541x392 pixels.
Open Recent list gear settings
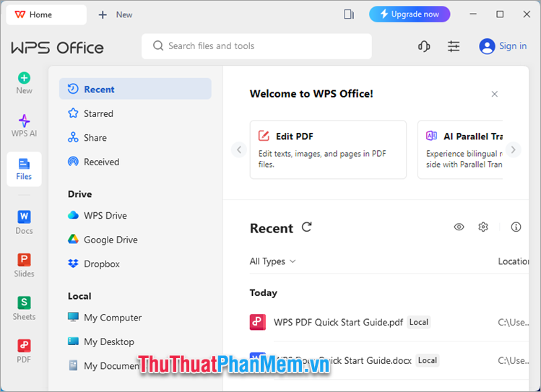click(483, 227)
